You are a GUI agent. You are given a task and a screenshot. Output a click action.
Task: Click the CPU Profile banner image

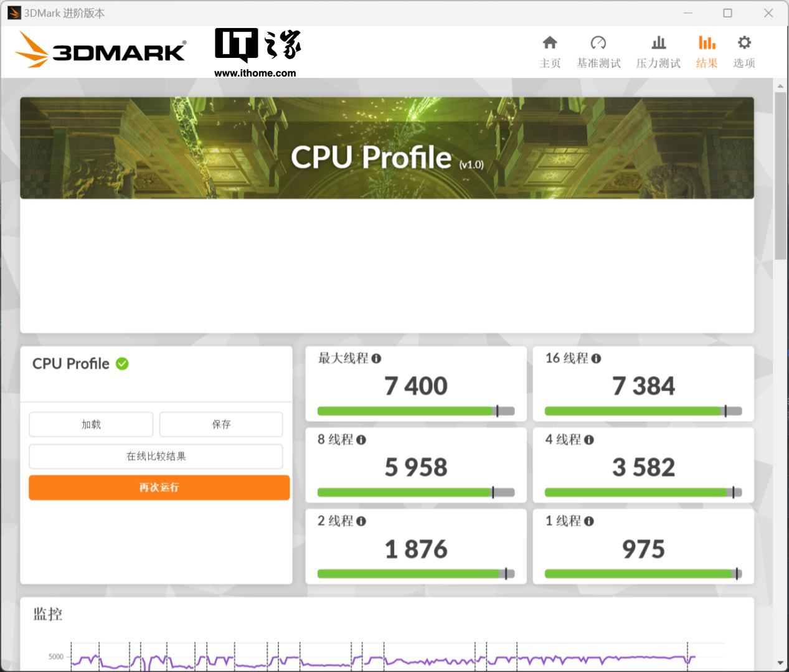[387, 148]
